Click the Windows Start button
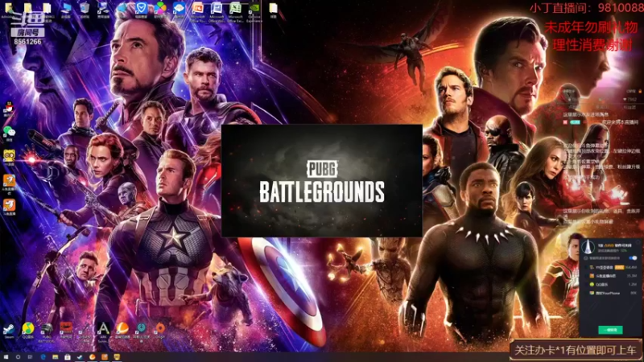 [x=6, y=357]
